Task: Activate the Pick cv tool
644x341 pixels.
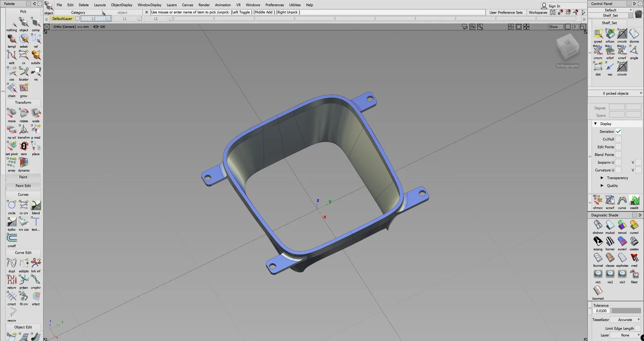Action: click(24, 57)
